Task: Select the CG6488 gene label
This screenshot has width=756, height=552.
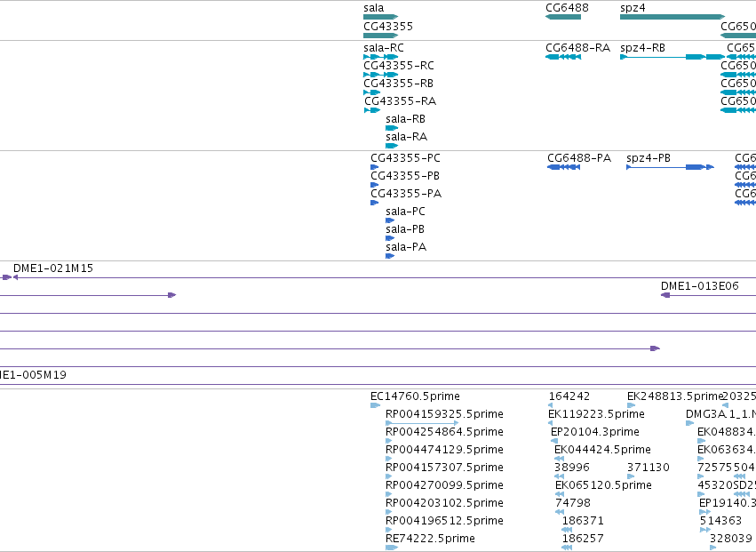Action: 567,8
